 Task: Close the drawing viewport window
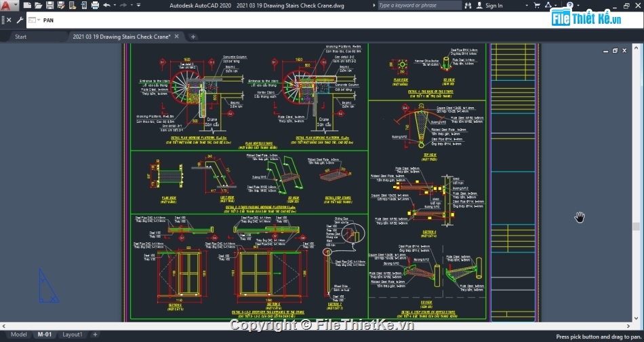pos(624,51)
